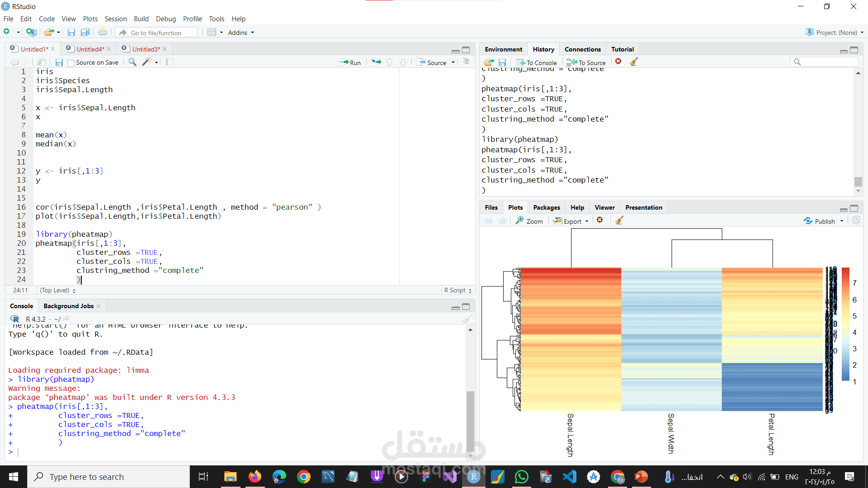Click the Run button in editor toolbar
868x488 pixels.
[350, 63]
